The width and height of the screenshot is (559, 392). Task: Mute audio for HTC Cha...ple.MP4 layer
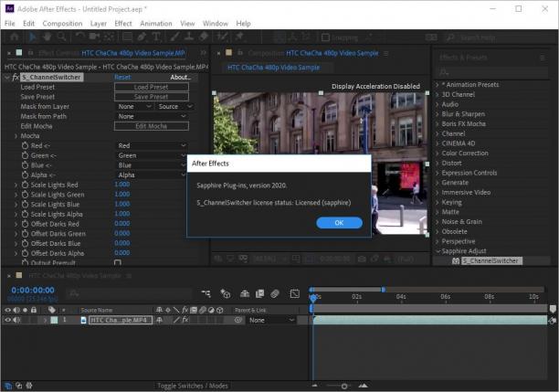(16, 320)
